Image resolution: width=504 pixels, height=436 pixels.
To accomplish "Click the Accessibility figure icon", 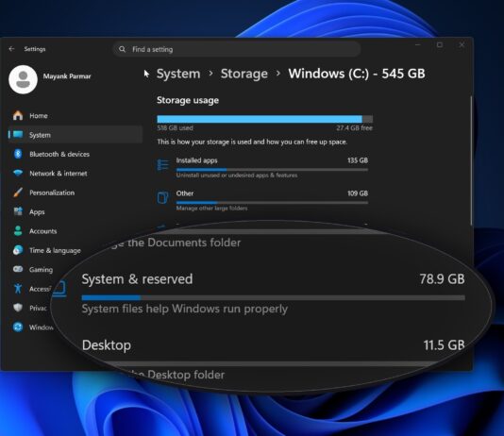I will coord(18,289).
